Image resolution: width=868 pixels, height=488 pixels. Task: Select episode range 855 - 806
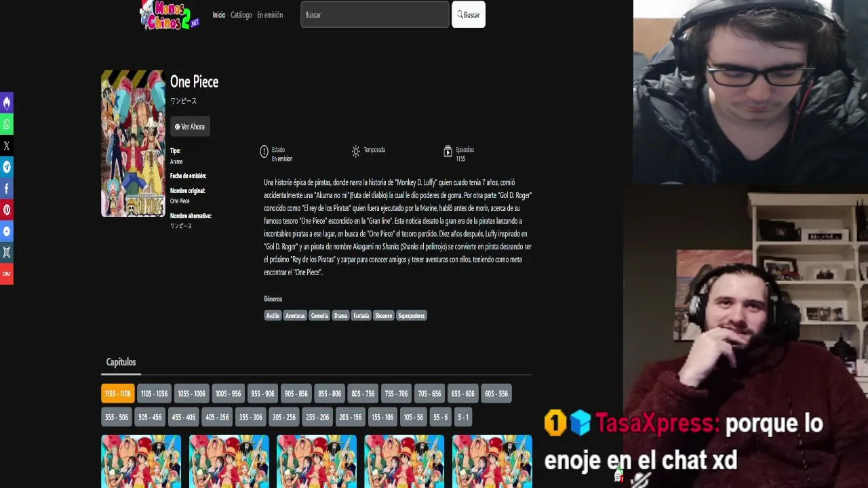[x=330, y=394]
